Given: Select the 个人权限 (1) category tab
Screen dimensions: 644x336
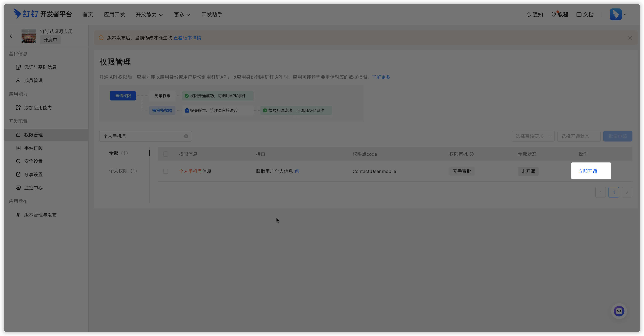Looking at the screenshot, I should point(123,171).
